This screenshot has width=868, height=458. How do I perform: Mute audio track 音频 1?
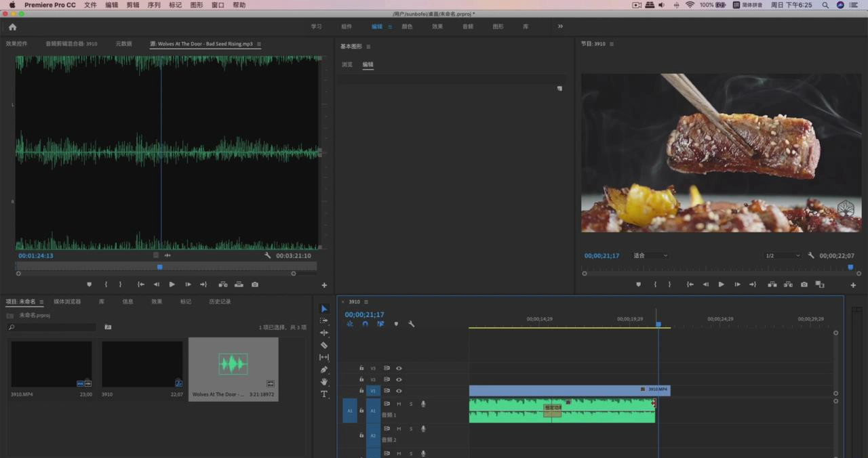point(399,404)
